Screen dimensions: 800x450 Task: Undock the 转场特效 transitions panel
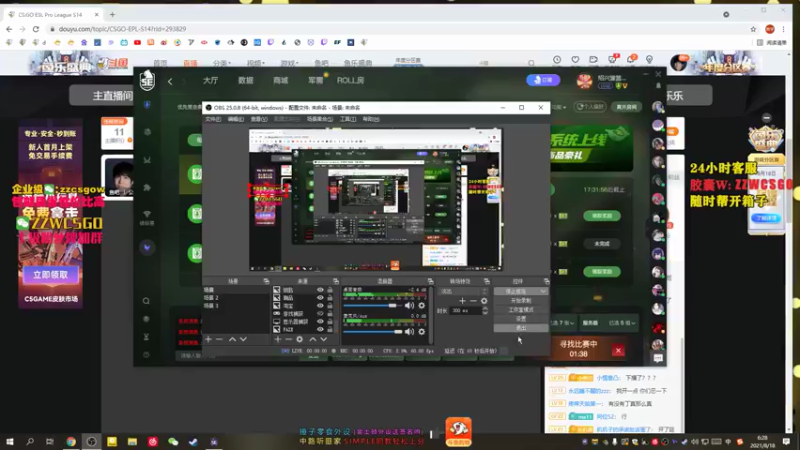487,281
